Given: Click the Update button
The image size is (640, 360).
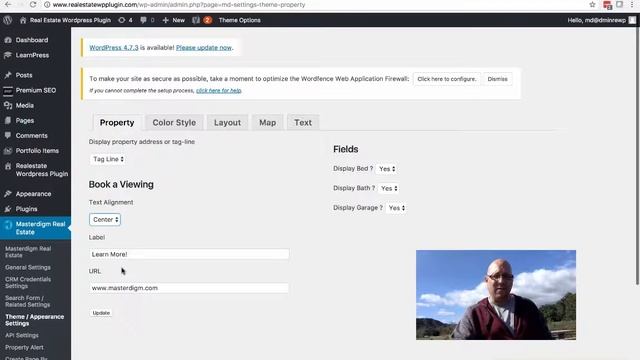Looking at the screenshot, I should pos(101,313).
